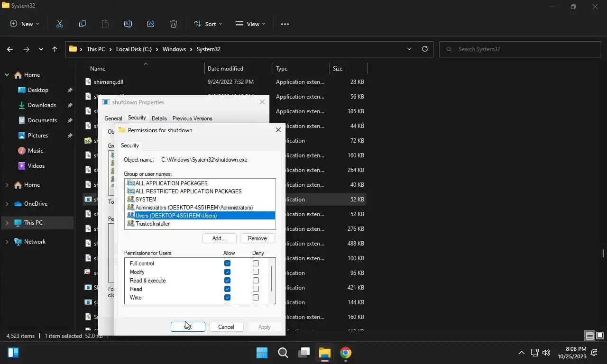
Task: Click the Cut scissors icon in toolbar
Action: 60,24
